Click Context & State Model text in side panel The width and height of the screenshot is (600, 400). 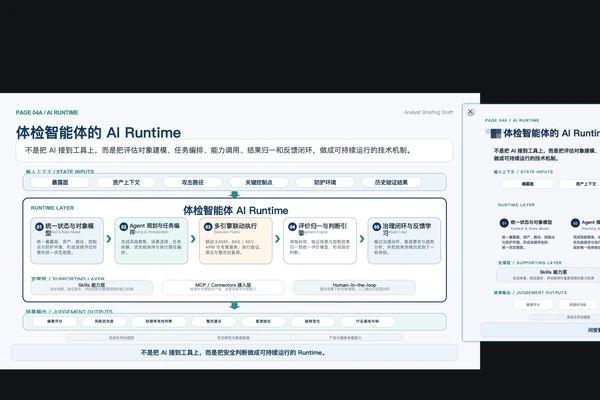click(530, 229)
